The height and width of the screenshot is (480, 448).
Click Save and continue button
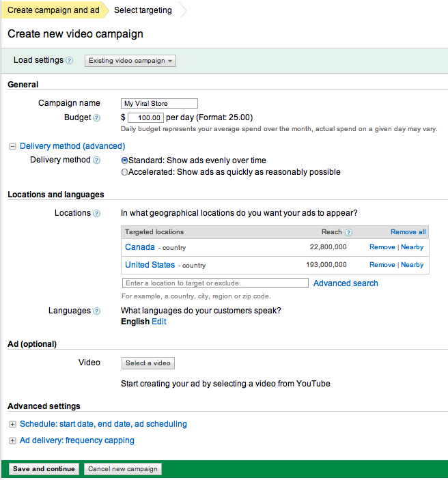[x=44, y=469]
